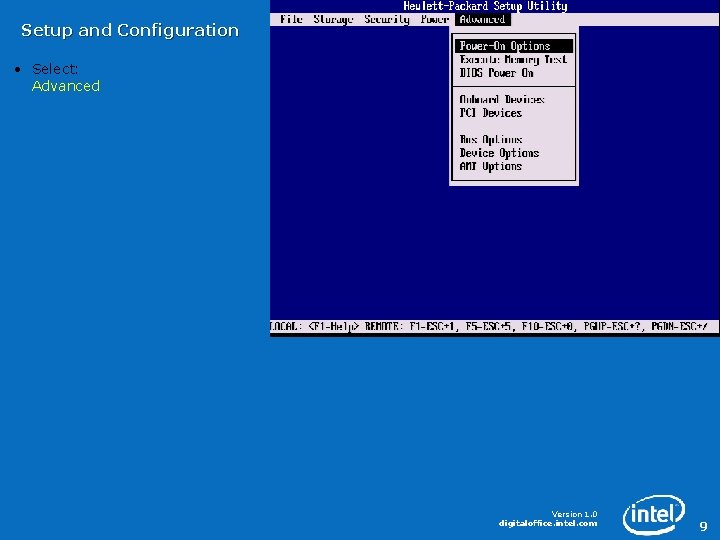Open the Power menu

click(434, 19)
